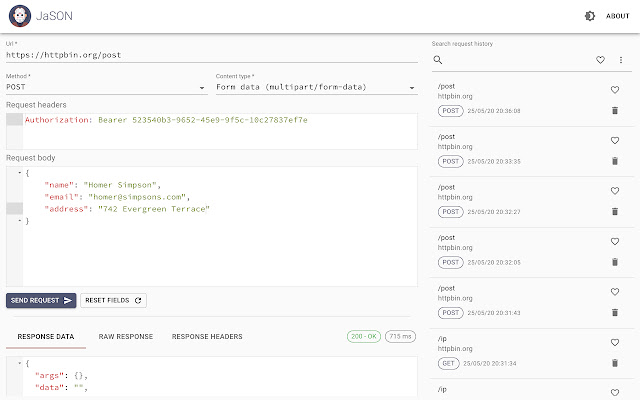Toggle dark theme brightness icon
Screen dimensions: 640x400
(x=589, y=16)
